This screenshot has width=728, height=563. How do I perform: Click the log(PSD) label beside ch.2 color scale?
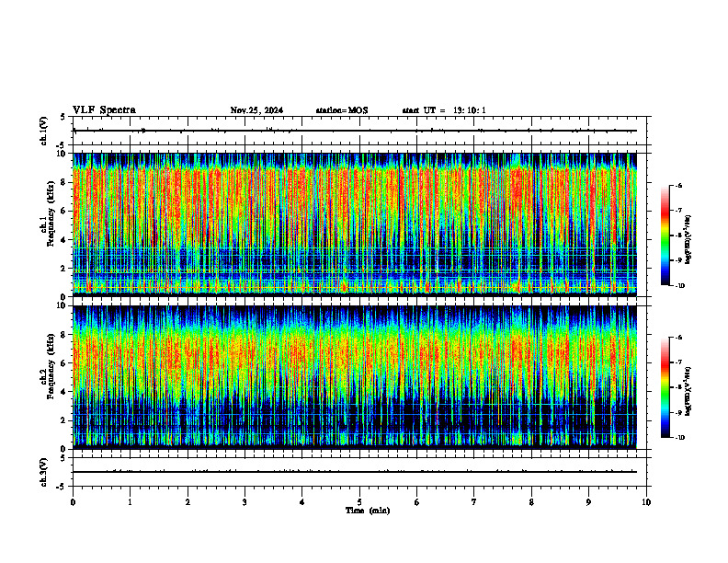pos(688,392)
